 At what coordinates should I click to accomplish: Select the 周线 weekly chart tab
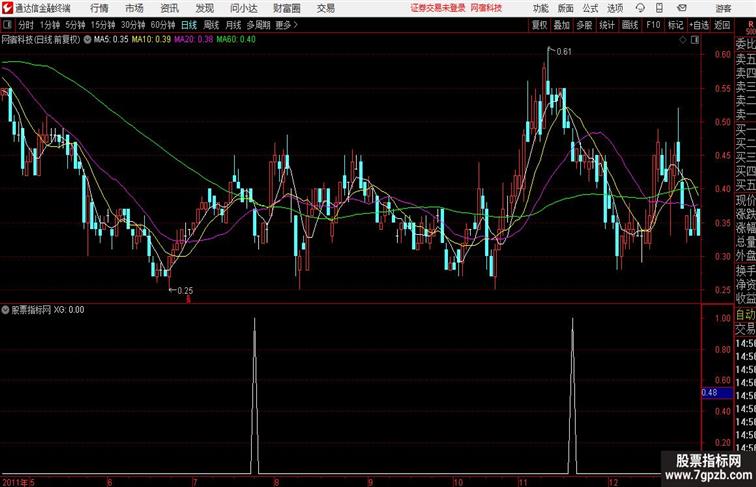pos(211,25)
